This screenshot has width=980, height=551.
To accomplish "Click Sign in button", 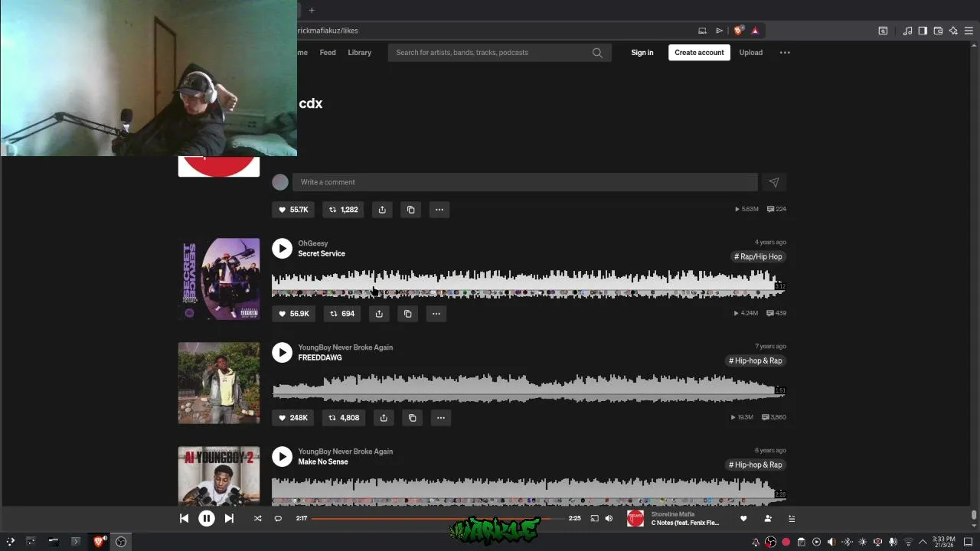I will [x=642, y=53].
